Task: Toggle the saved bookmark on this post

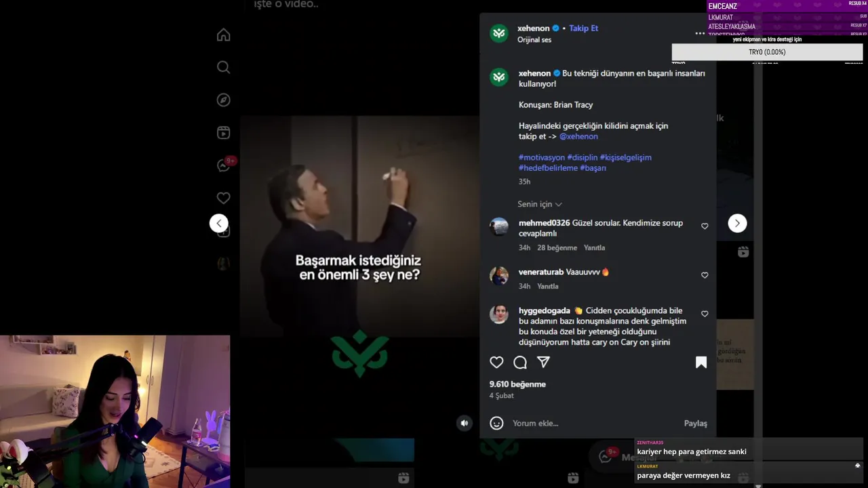Action: [701, 363]
